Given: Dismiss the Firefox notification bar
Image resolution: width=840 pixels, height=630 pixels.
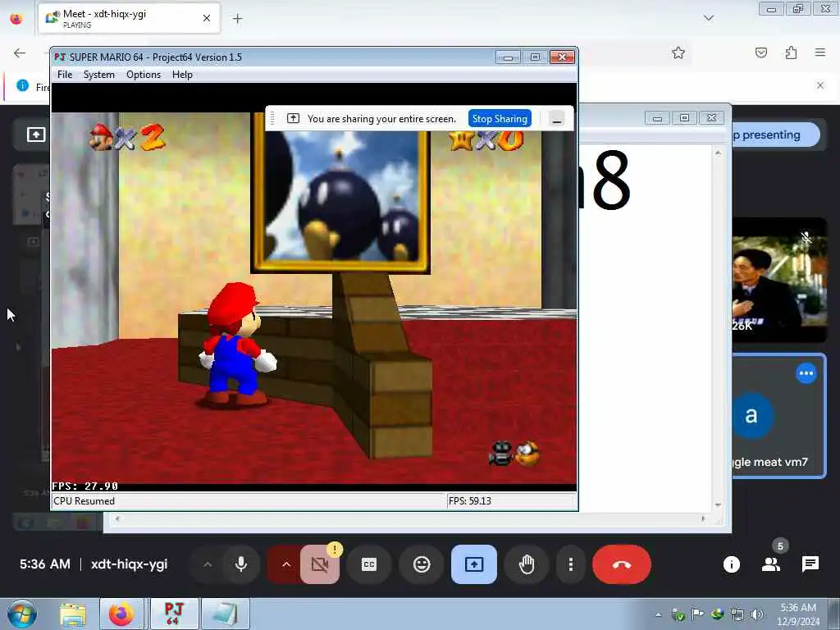Looking at the screenshot, I should pyautogui.click(x=819, y=85).
